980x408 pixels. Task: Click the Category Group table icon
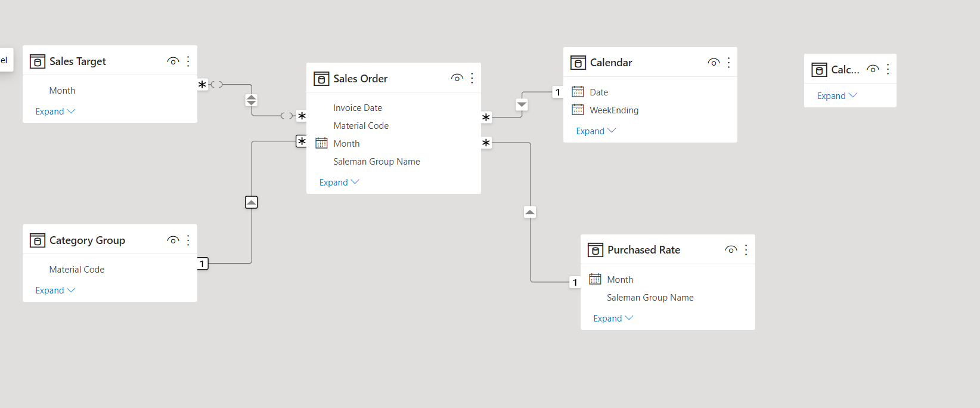click(x=38, y=240)
